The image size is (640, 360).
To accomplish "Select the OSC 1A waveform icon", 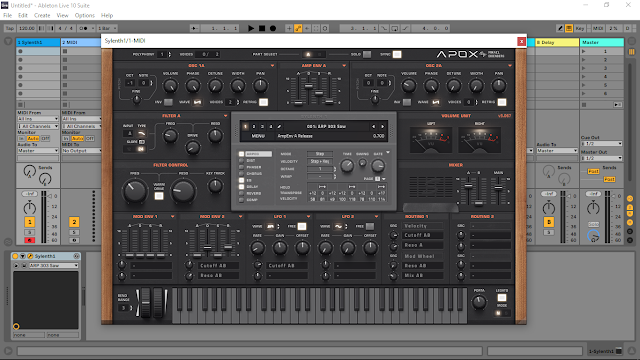I will click(198, 102).
